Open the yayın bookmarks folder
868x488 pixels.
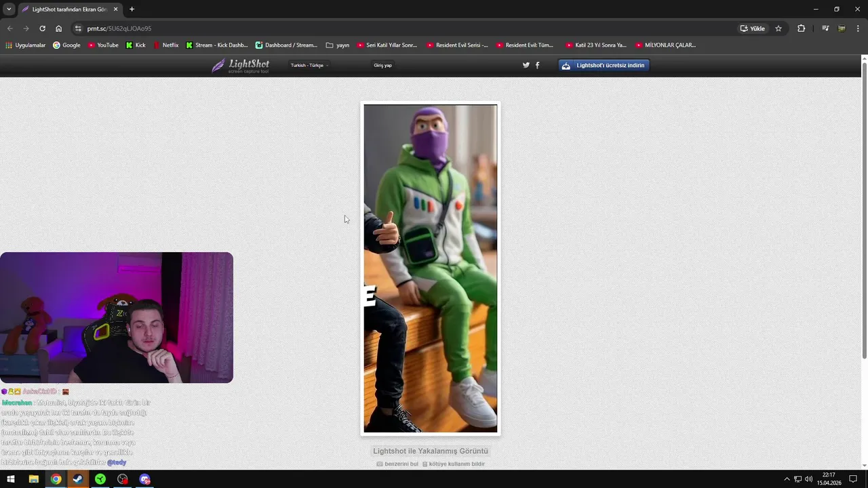pyautogui.click(x=337, y=45)
